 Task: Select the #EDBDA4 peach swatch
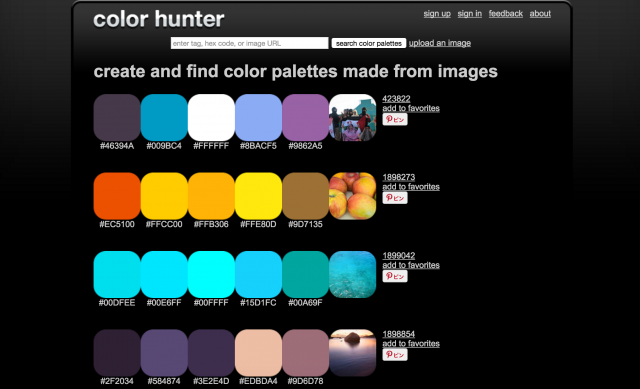[258, 353]
